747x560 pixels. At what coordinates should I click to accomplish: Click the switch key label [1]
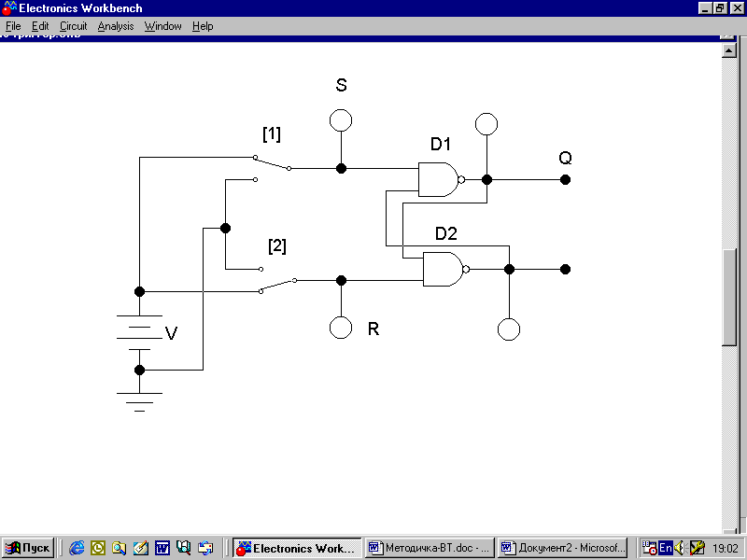click(x=272, y=133)
